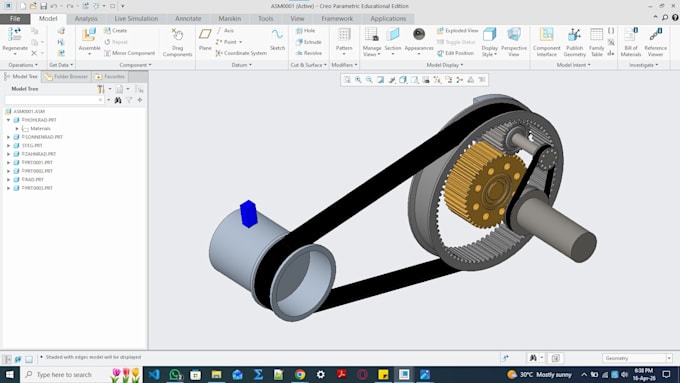Expand the Model Display group dropdown
Viewport: 680px width, 383px height.
click(x=445, y=65)
